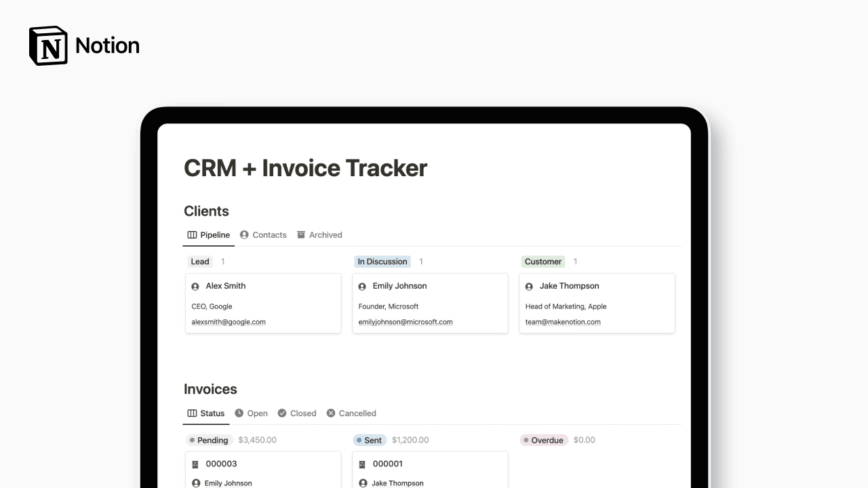Click the person icon on Alex Smith's card

[195, 285]
